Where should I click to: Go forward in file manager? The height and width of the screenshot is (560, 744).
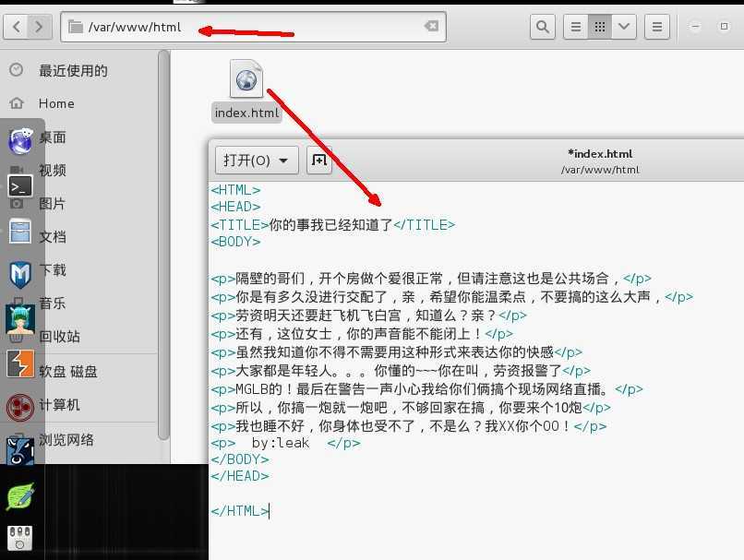pyautogui.click(x=40, y=27)
